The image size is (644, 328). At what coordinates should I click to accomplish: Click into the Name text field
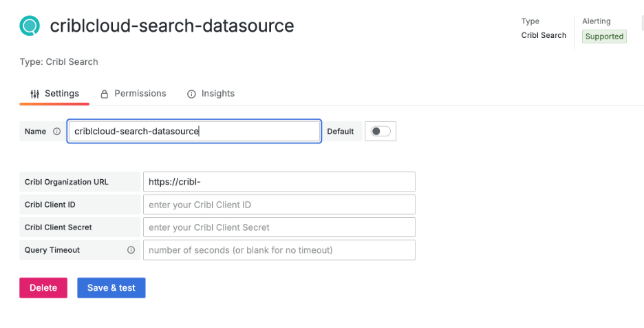(194, 132)
